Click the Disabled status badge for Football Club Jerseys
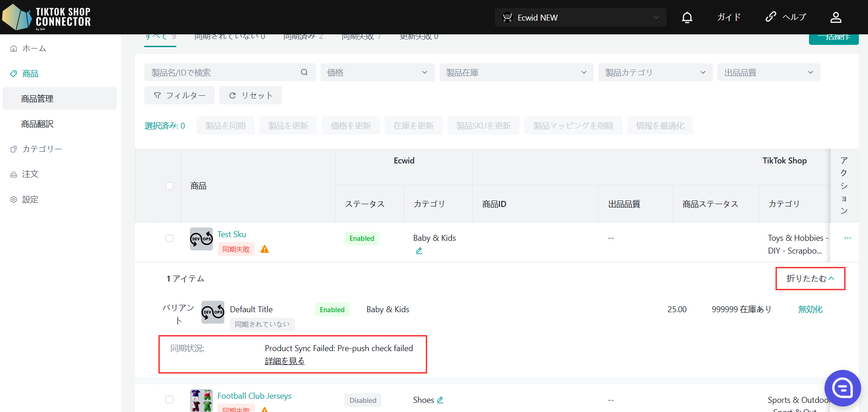868x412 pixels. click(x=363, y=400)
